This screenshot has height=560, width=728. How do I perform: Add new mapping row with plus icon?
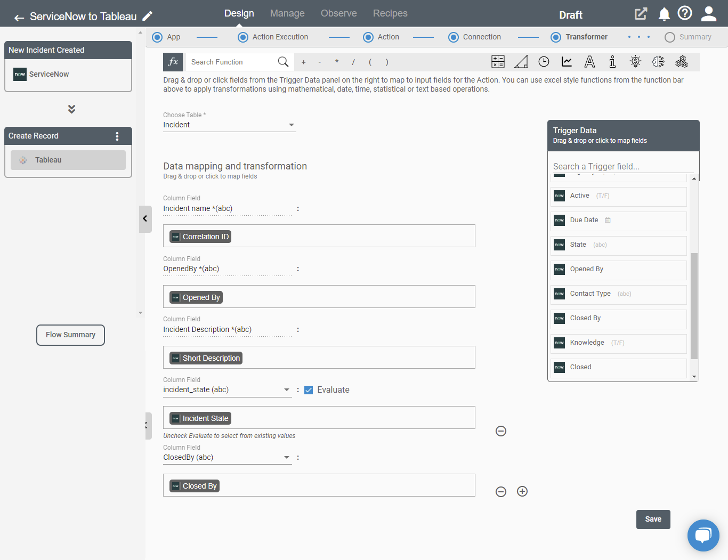522,491
